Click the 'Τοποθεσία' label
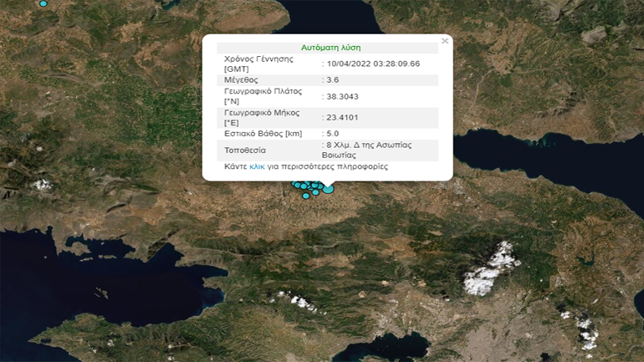Screen dimensions: 644x362 pos(245,150)
